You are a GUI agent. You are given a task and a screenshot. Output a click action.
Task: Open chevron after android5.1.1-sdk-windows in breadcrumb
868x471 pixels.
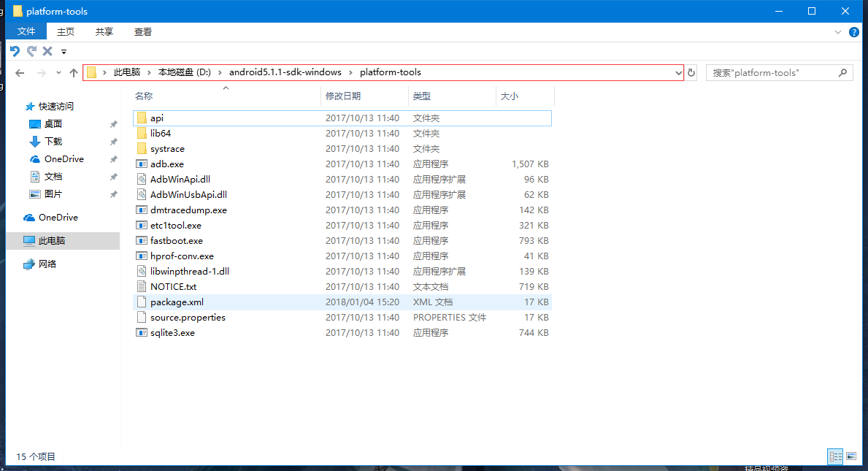[x=350, y=72]
